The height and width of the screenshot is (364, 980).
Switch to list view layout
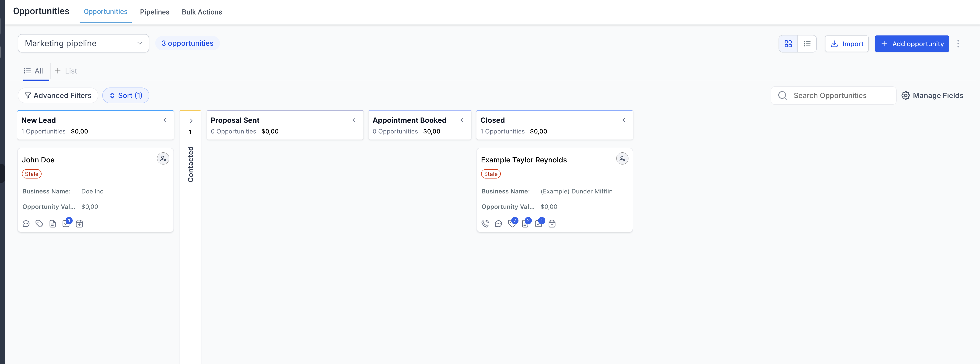[807, 44]
